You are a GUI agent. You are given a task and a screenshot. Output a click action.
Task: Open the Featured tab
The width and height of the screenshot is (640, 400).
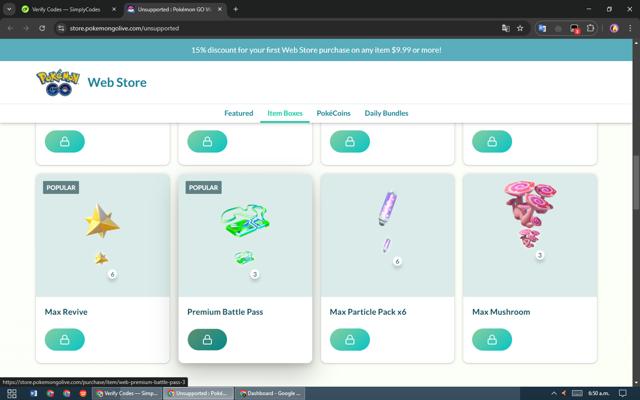pos(239,113)
